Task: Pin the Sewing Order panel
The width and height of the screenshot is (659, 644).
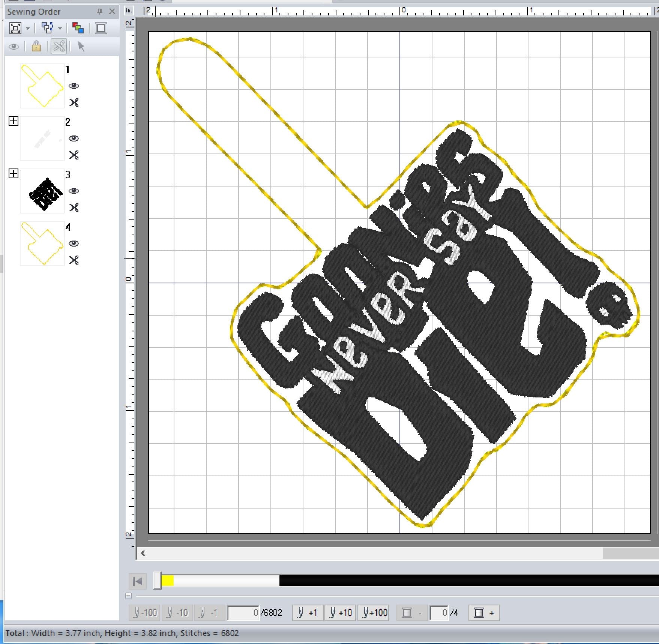Action: pyautogui.click(x=99, y=12)
